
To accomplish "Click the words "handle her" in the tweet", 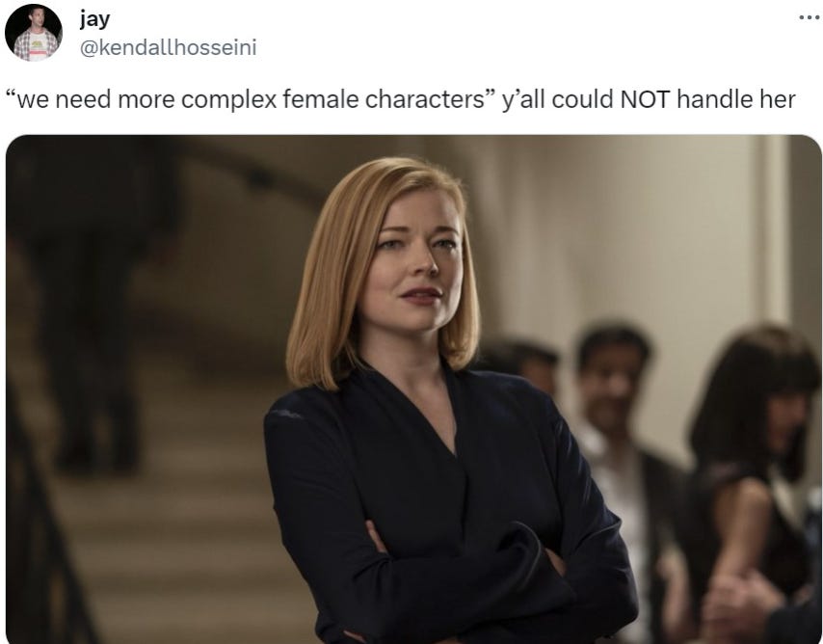I will tap(736, 99).
